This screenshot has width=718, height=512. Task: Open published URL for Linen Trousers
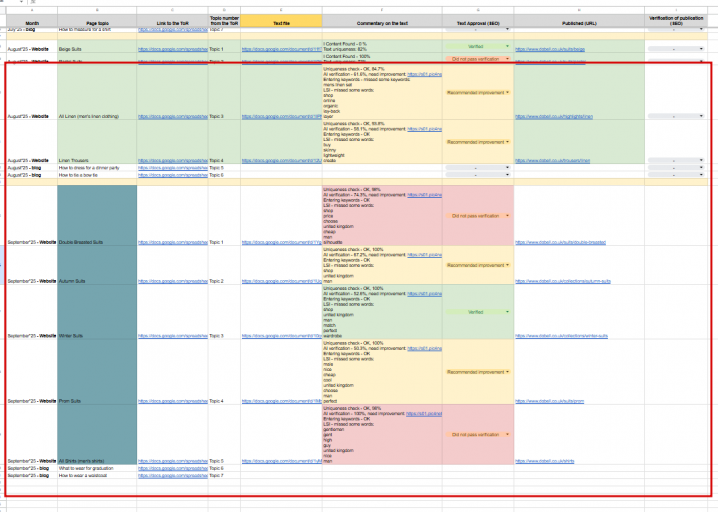pos(552,161)
